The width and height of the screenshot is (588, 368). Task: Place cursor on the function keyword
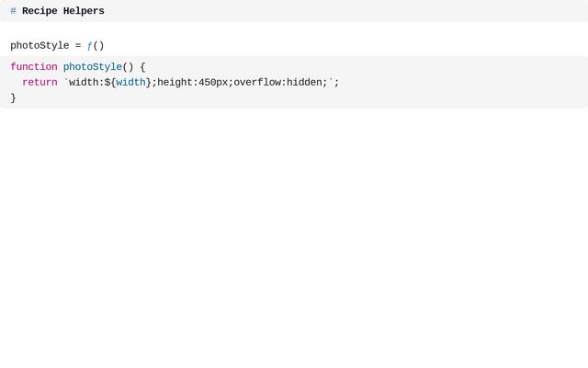point(34,67)
